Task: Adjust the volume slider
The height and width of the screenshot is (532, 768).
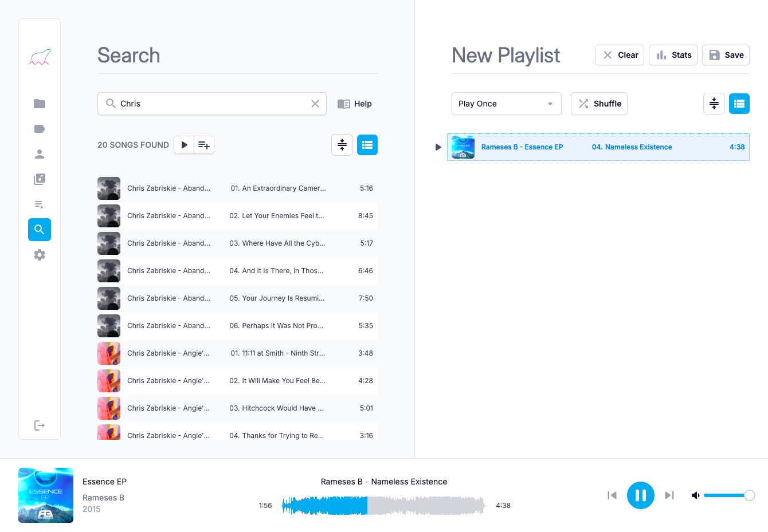Action: click(729, 495)
